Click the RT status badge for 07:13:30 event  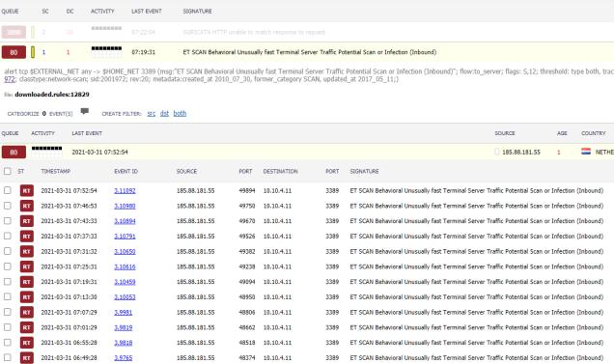click(27, 297)
